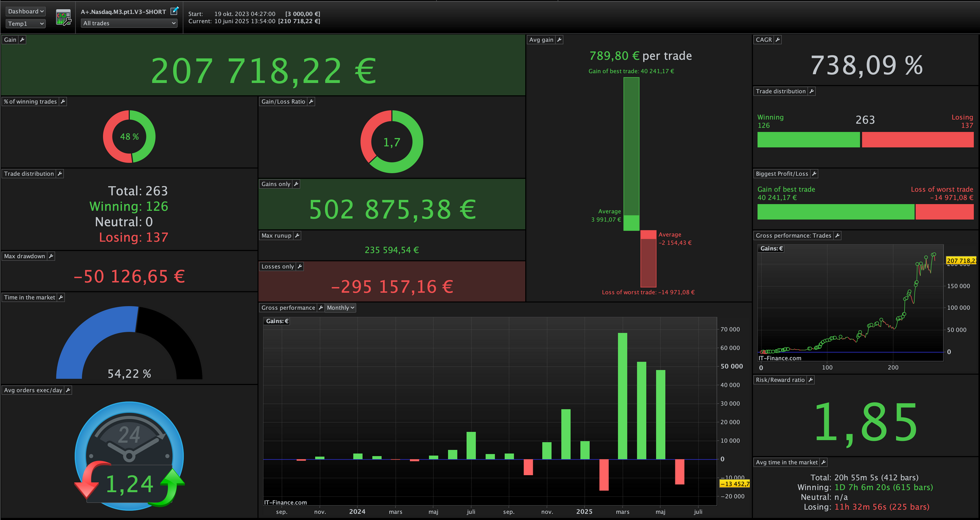Open the All trades filter dropdown
The image size is (980, 520).
coord(129,23)
